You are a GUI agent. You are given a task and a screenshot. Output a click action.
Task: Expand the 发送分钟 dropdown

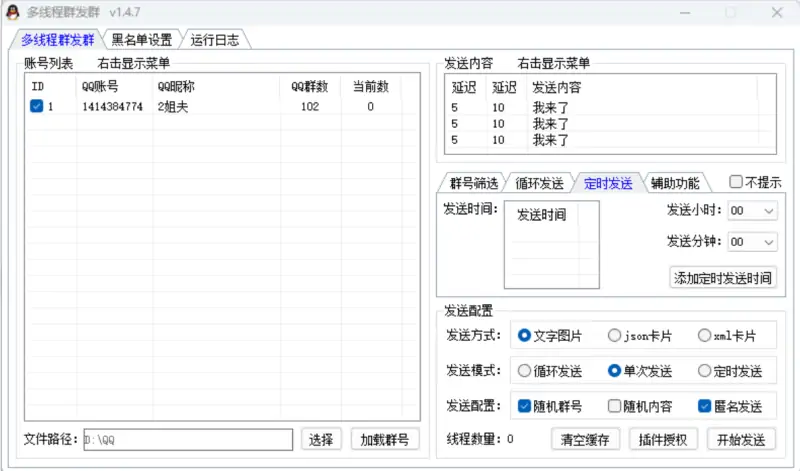tap(752, 242)
